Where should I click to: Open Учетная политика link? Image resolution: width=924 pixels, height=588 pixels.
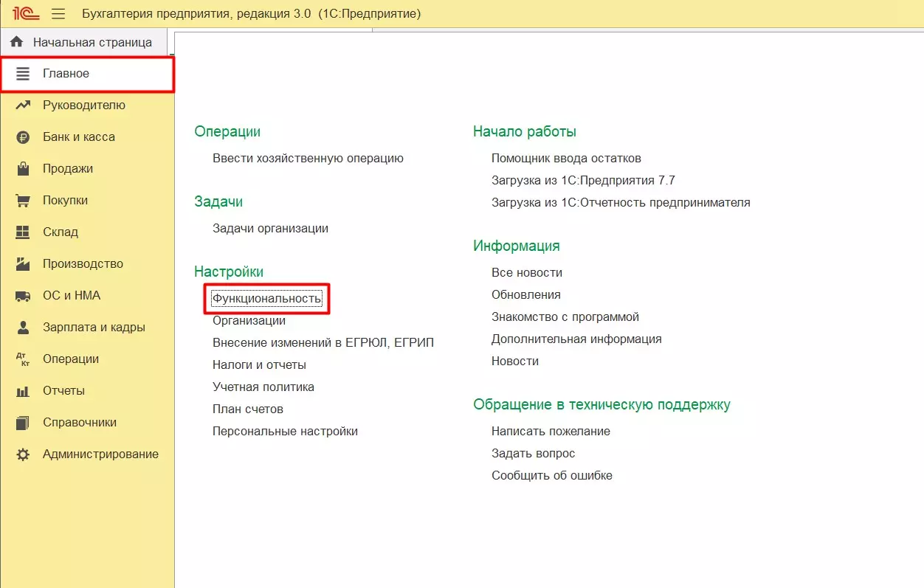tap(263, 387)
